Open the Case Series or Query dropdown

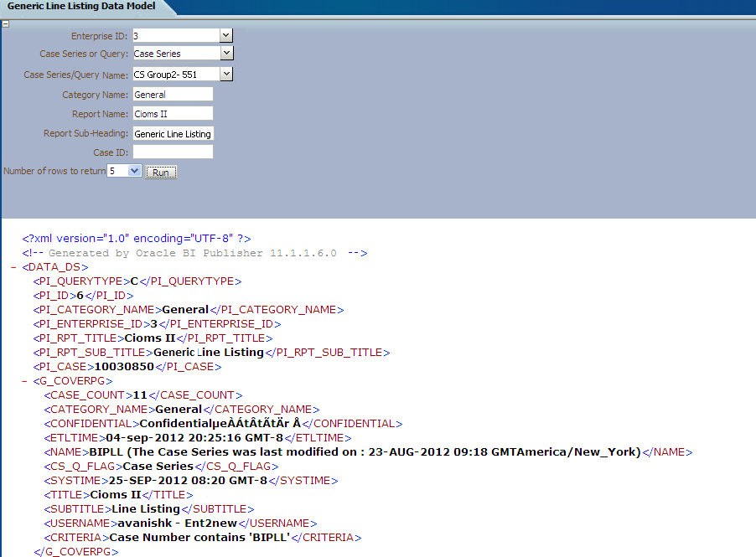pyautogui.click(x=225, y=53)
